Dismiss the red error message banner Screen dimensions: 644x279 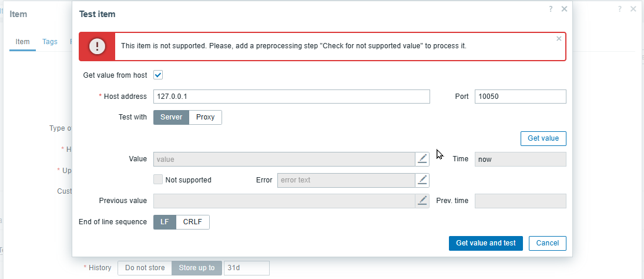tap(559, 38)
